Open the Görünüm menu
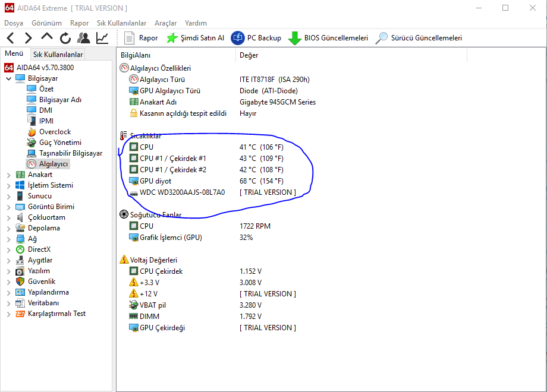The width and height of the screenshot is (547, 392). point(46,23)
